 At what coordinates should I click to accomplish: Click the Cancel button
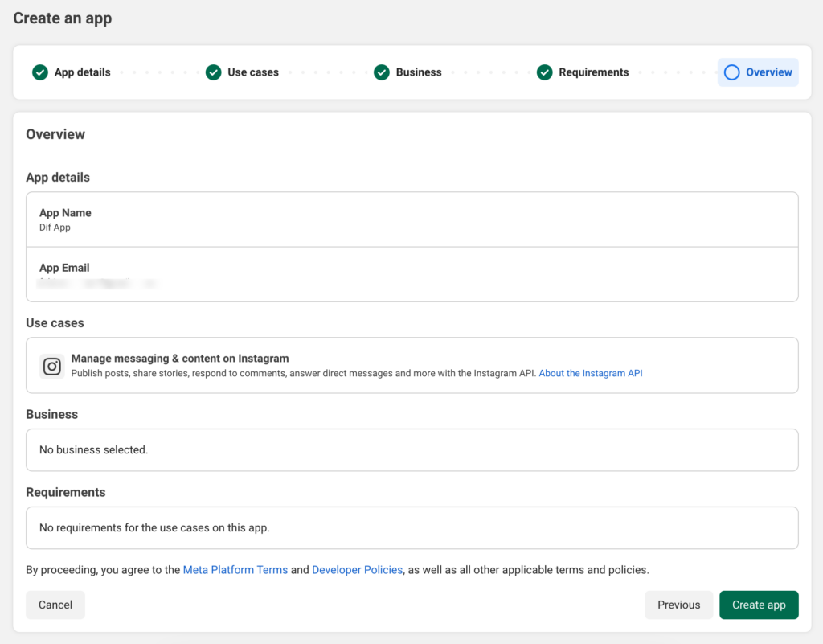(x=55, y=605)
